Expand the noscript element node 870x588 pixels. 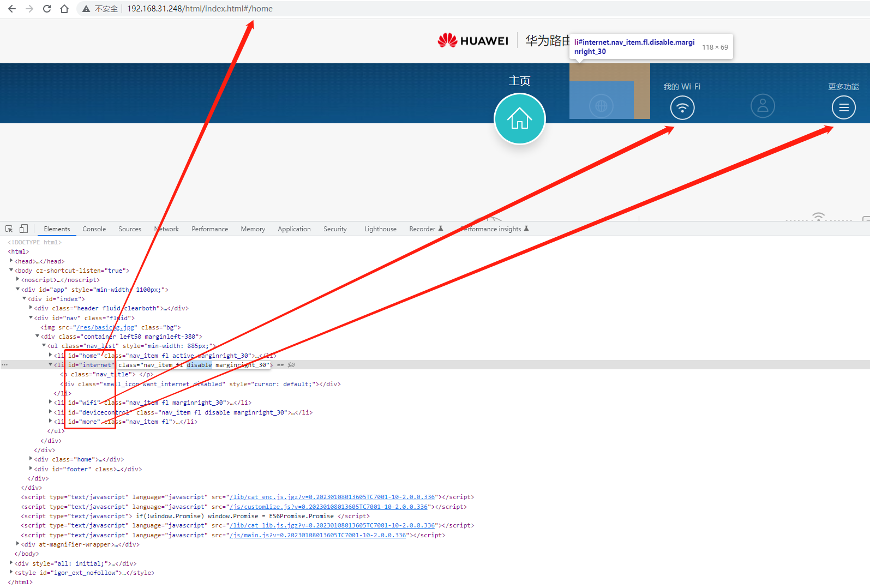tap(18, 279)
